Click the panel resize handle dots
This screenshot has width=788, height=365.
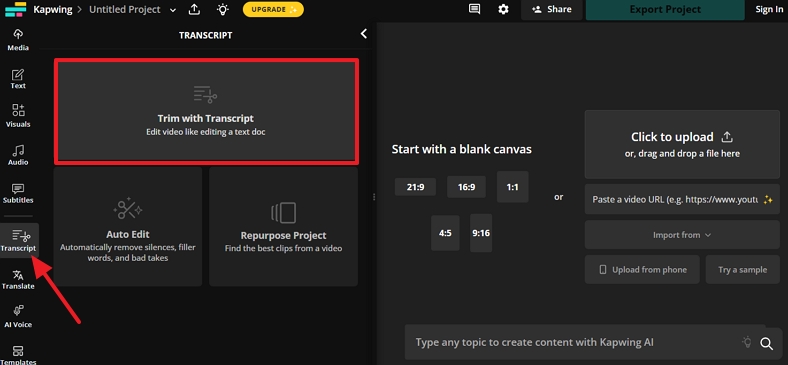coord(374,197)
